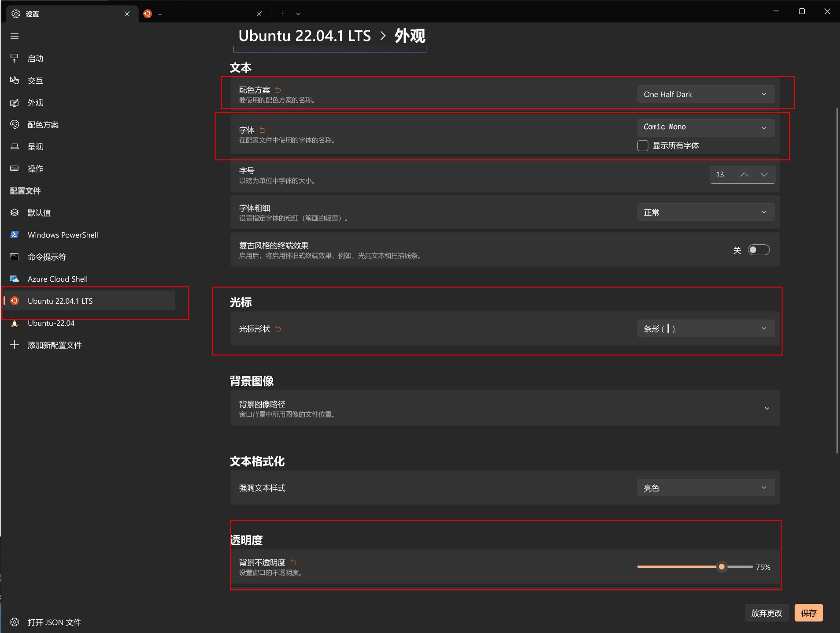Click the 启动 startup icon in sidebar
Viewport: 840px width, 633px height.
(15, 58)
